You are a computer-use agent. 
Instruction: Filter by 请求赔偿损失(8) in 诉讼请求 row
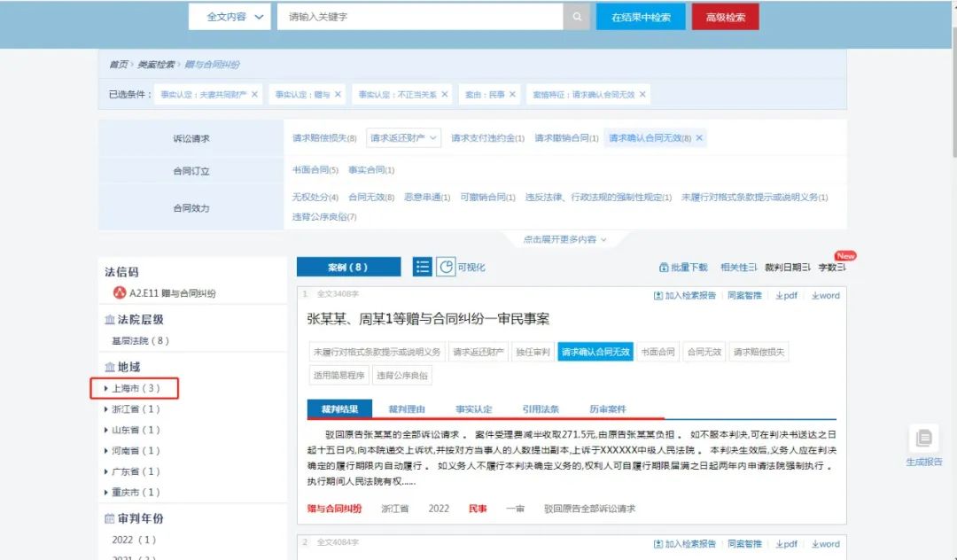click(324, 138)
